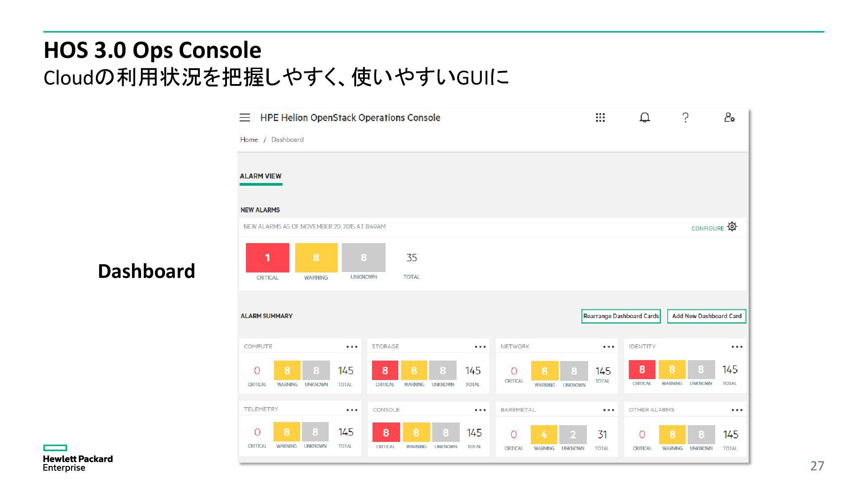Click new alarms yellow Warning tile
Viewport: 868px width, 488px height.
[316, 258]
